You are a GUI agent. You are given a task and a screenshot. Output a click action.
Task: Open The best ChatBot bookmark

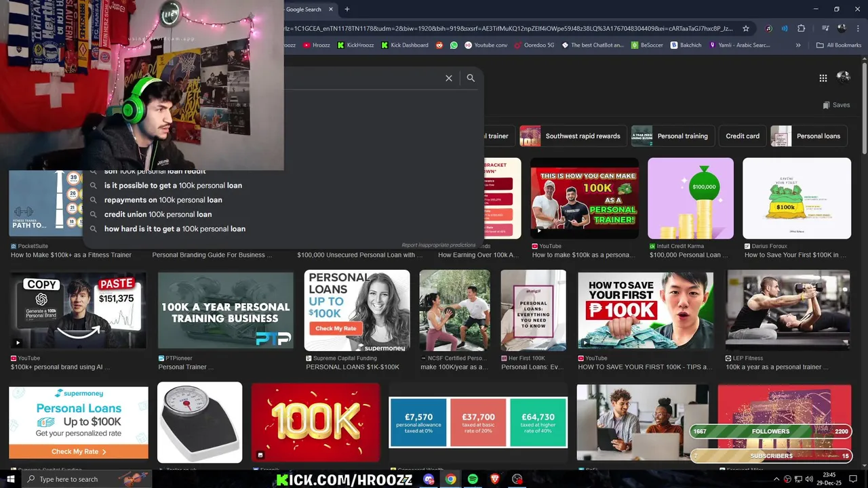click(593, 45)
